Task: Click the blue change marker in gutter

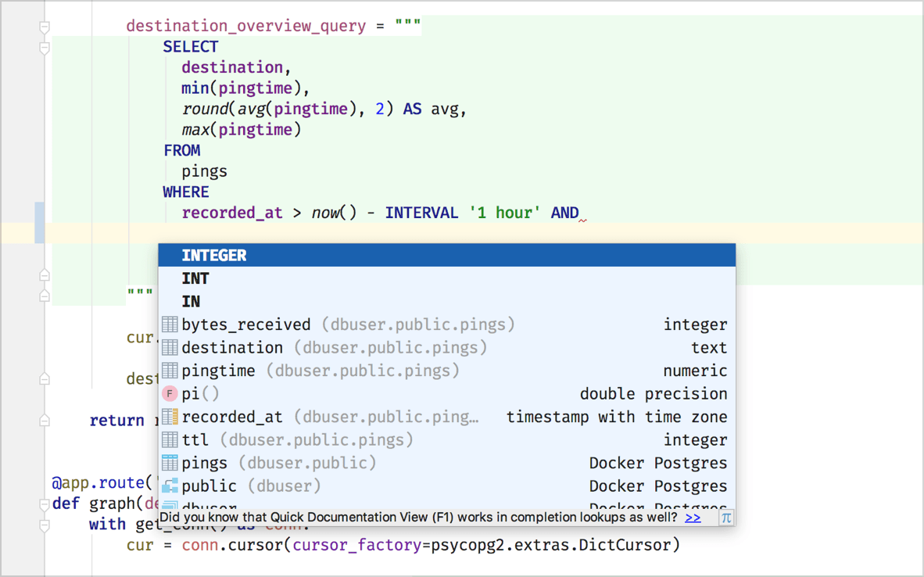Action: click(39, 222)
